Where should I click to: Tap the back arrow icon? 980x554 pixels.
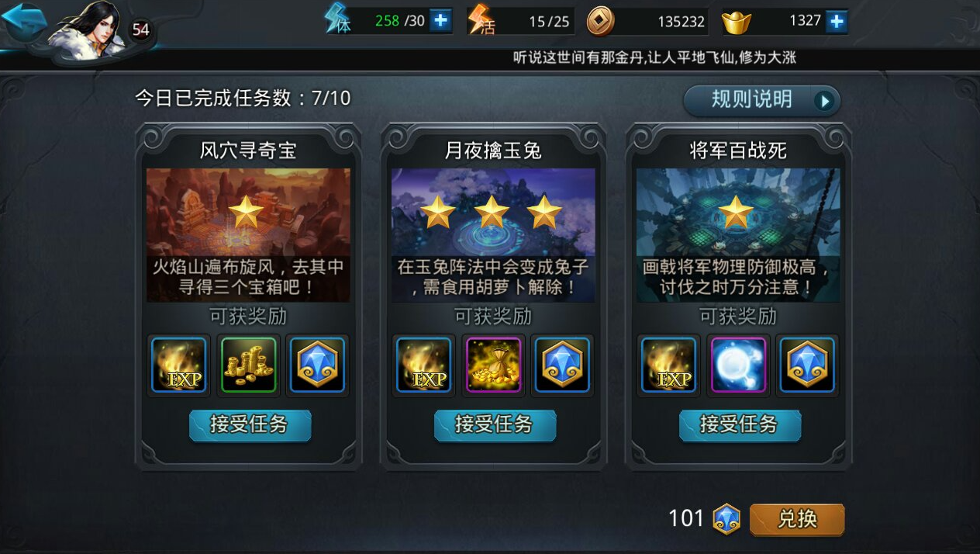(25, 21)
